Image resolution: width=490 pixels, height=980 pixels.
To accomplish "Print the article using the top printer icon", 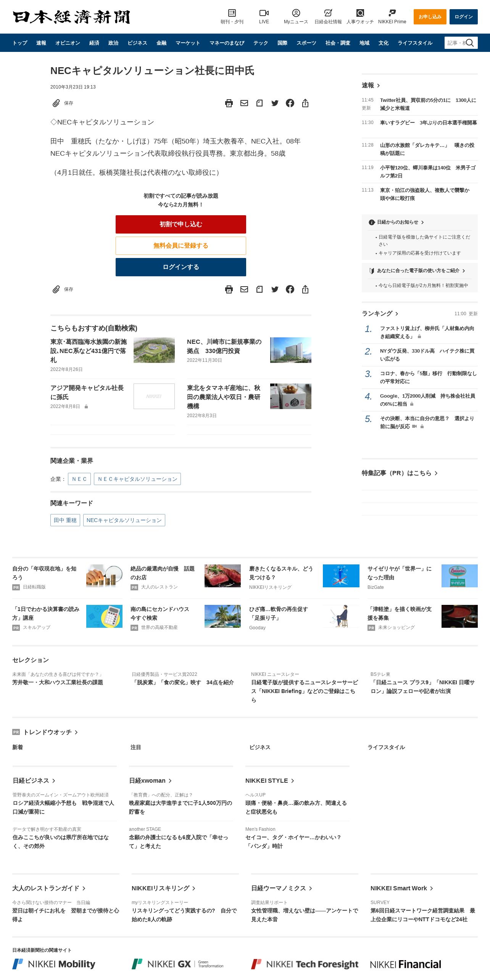I will click(x=229, y=103).
